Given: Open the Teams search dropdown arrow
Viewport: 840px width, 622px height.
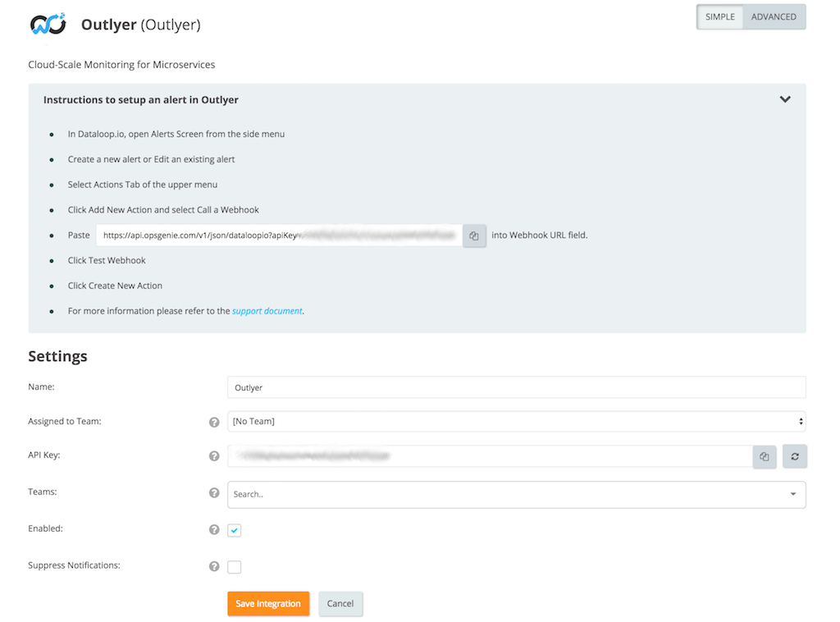Looking at the screenshot, I should click(793, 494).
